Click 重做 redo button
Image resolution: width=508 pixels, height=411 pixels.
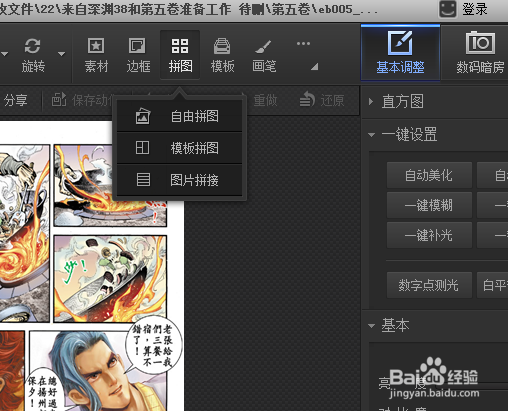point(265,100)
